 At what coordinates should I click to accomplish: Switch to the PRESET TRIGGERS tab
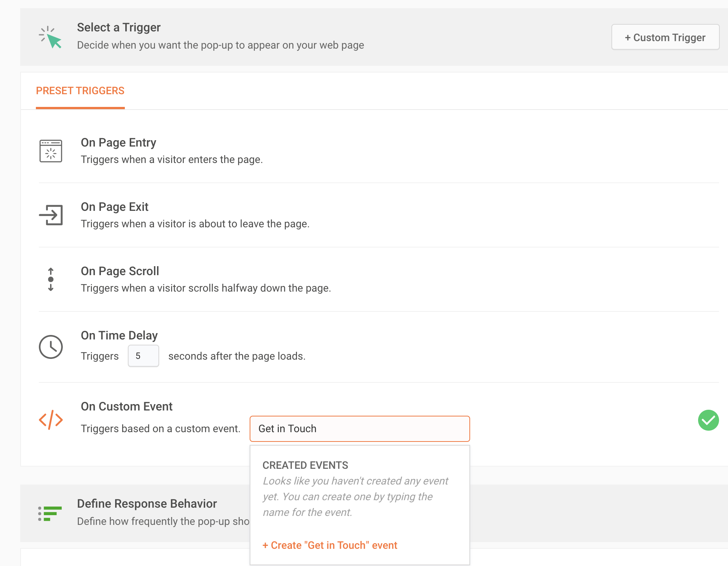[x=80, y=91]
